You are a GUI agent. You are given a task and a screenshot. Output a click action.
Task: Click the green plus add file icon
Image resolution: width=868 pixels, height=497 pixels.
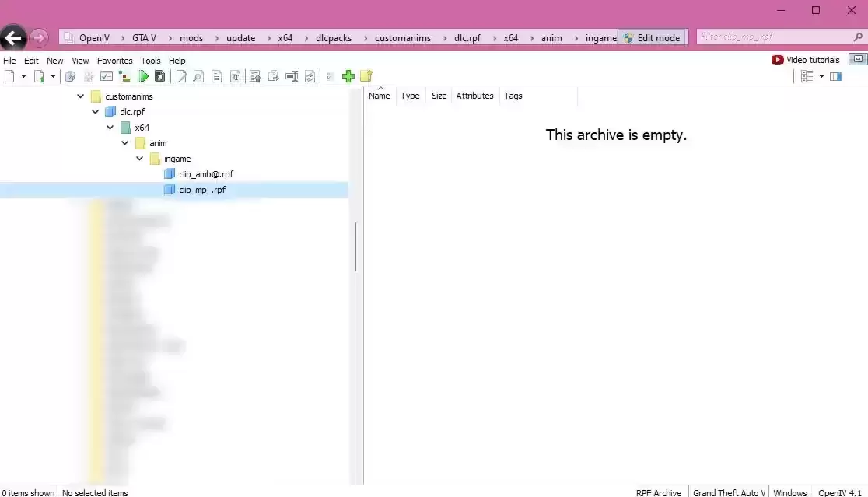coord(348,76)
